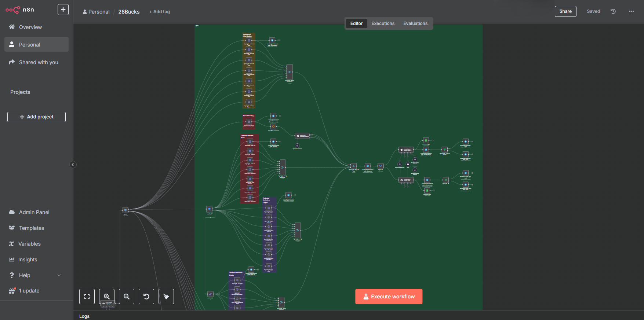Open the Logs panel
The image size is (644, 320).
pyautogui.click(x=84, y=316)
